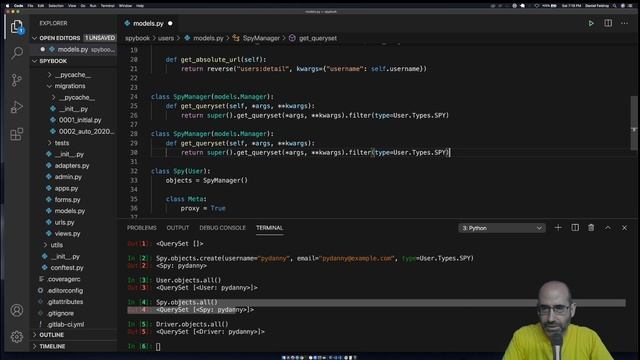Viewport: 640px width, 360px height.
Task: Open the Code menu in macOS menu bar
Action: [x=18, y=6]
